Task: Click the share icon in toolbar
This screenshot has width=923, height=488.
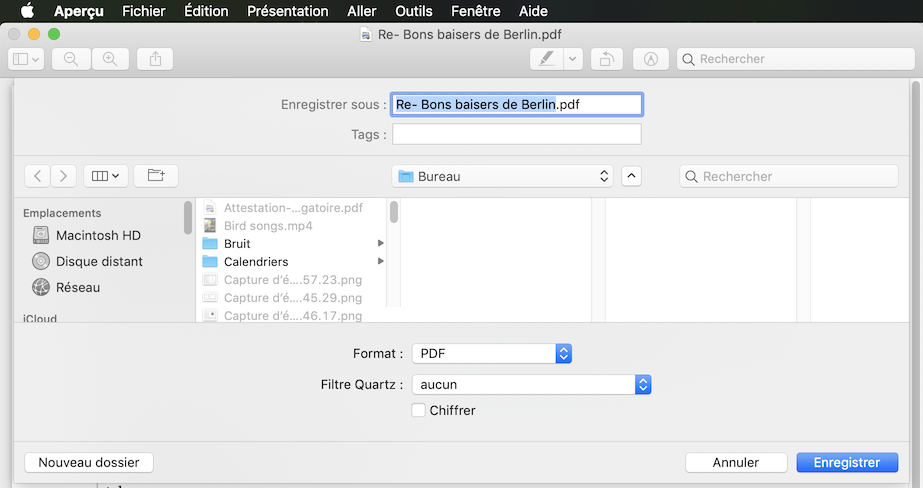Action: pos(155,59)
